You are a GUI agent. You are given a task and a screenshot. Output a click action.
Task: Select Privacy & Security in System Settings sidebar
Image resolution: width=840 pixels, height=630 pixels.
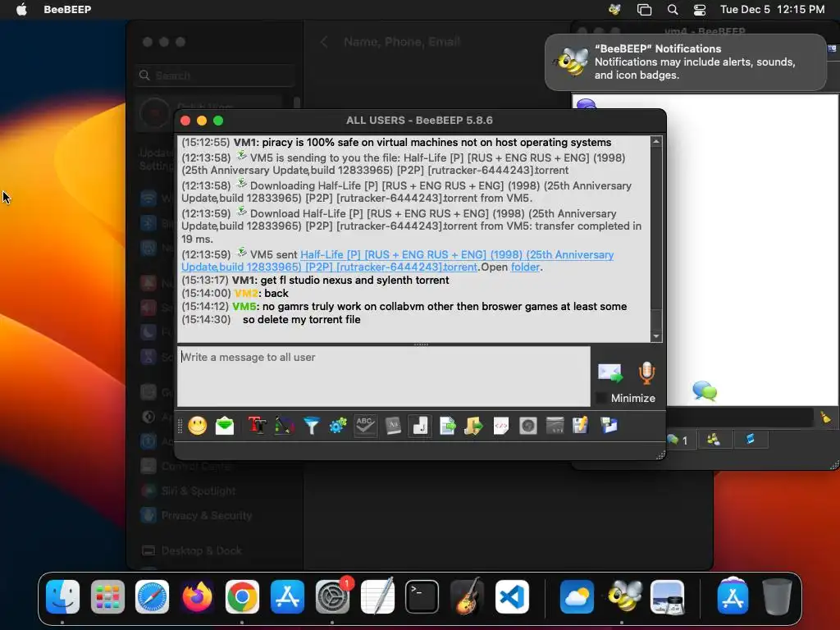(x=207, y=515)
